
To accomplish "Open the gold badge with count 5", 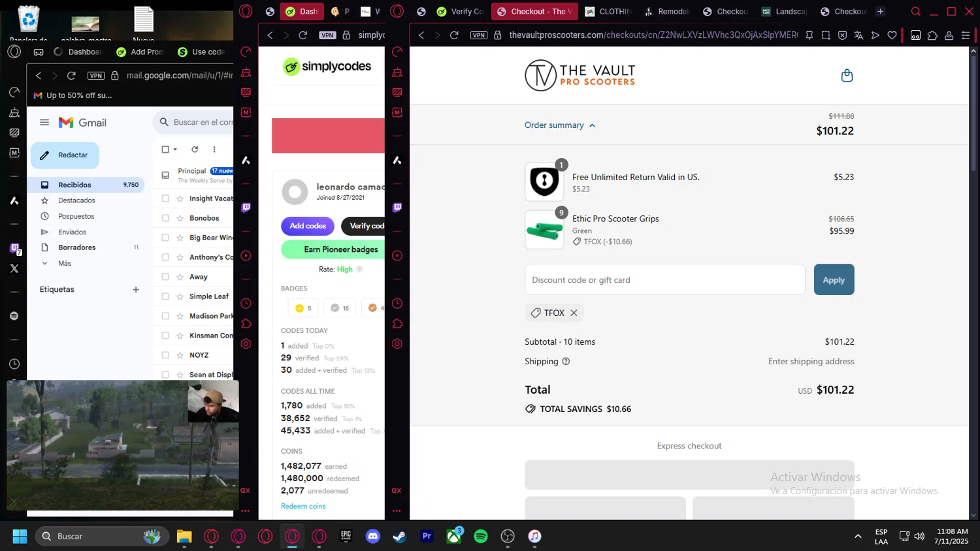I will [x=303, y=308].
